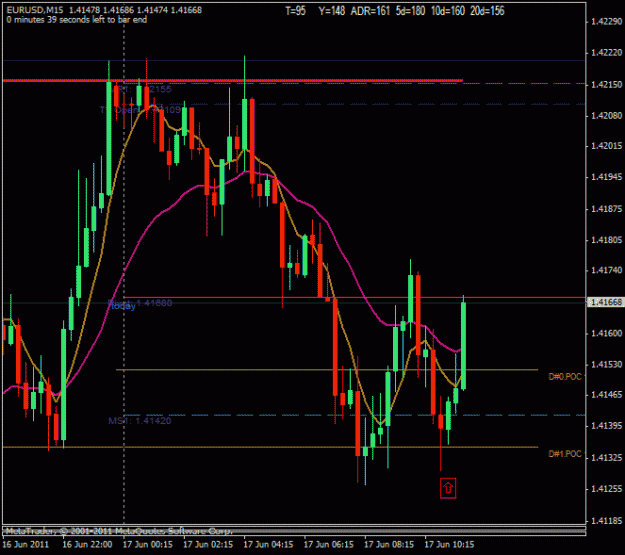Click the 1.41395 price scale label

[x=606, y=426]
